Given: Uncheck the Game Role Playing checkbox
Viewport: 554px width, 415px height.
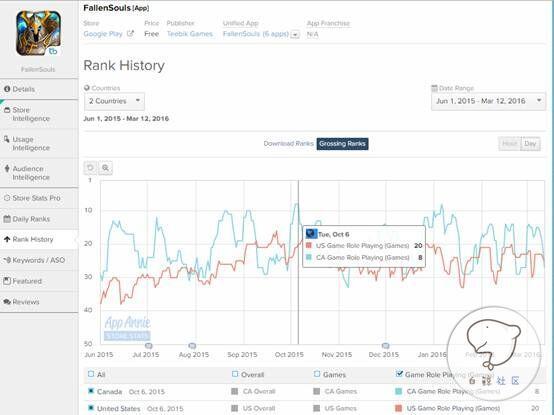Looking at the screenshot, I should (399, 374).
